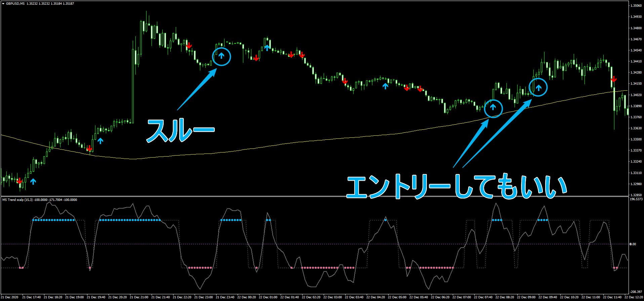Open the chart dropdown triangle beside GBPUSD,M5
644x301 pixels.
[3, 4]
